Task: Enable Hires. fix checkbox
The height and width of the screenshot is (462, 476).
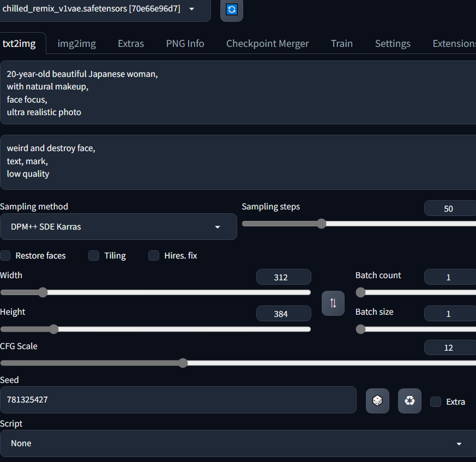Action: pos(154,256)
